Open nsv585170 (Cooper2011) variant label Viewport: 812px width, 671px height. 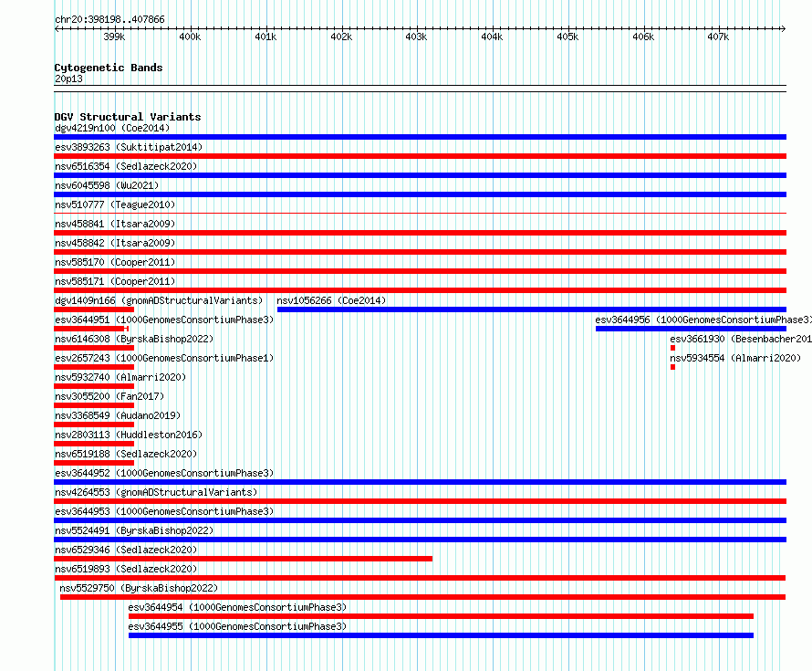click(115, 262)
